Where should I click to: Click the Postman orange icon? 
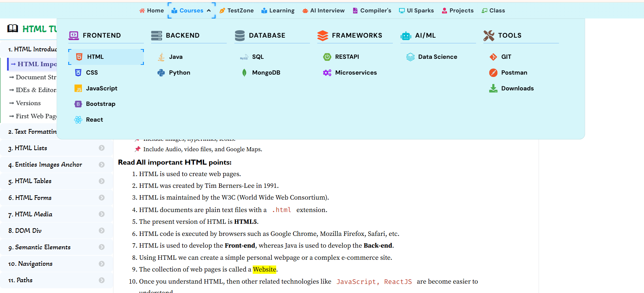tap(493, 73)
